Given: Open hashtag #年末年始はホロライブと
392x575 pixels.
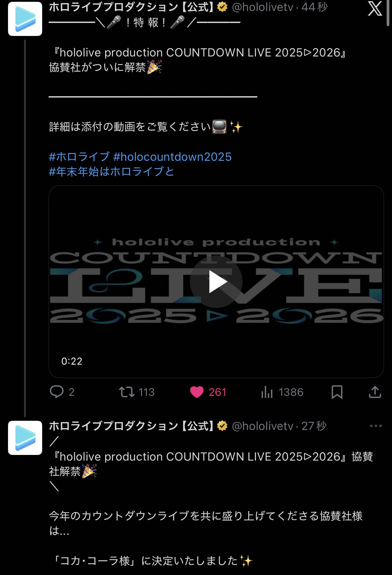Looking at the screenshot, I should pyautogui.click(x=111, y=171).
